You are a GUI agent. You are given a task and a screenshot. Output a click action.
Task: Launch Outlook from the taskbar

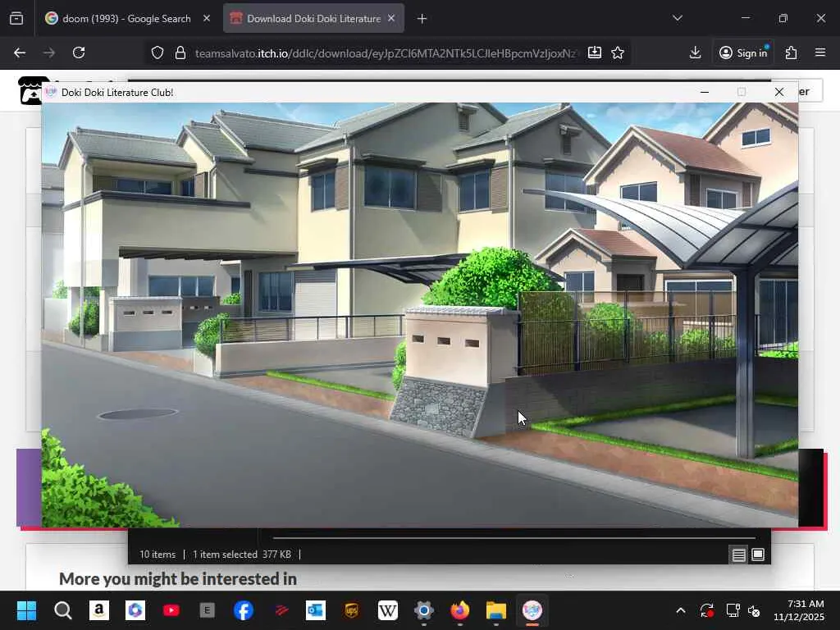[316, 610]
